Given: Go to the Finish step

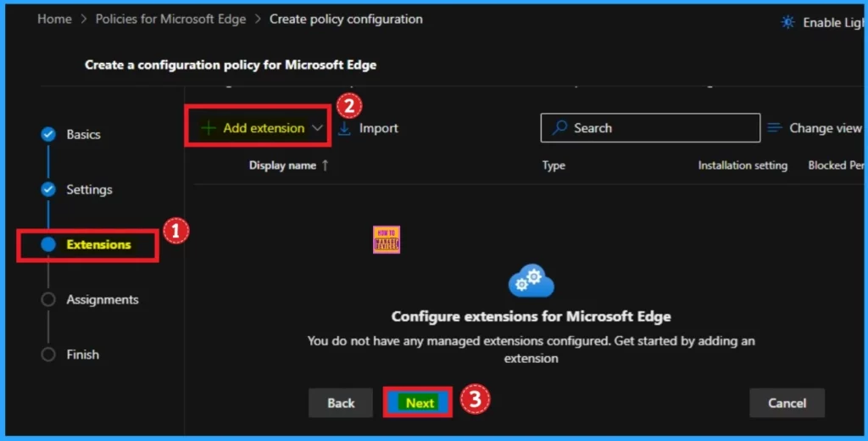Looking at the screenshot, I should 82,354.
